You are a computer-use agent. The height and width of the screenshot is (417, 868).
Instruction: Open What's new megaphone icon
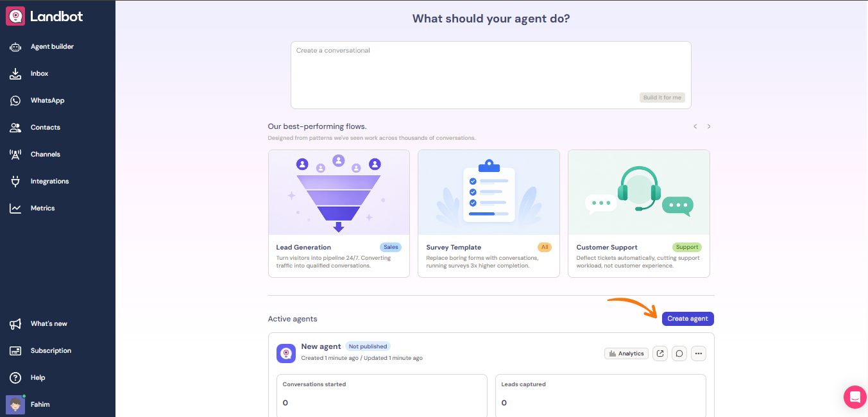click(15, 324)
